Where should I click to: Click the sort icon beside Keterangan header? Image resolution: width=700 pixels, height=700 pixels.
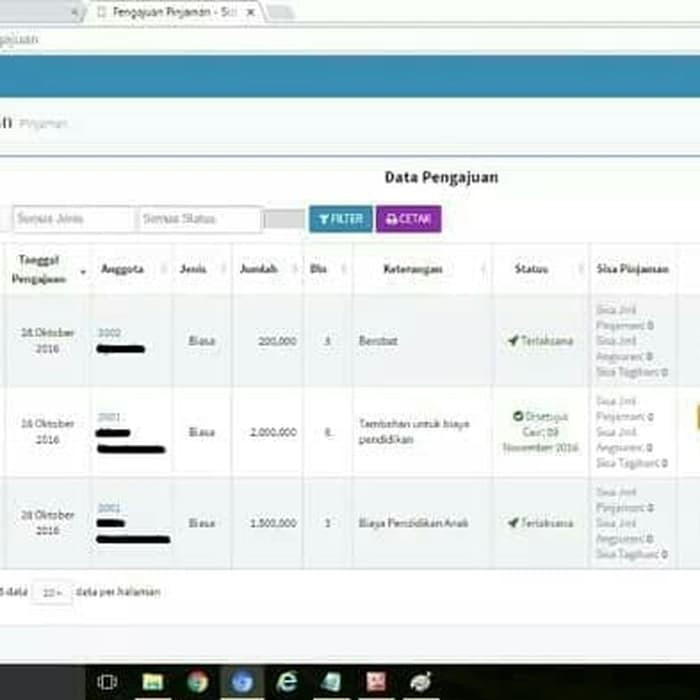point(483,269)
